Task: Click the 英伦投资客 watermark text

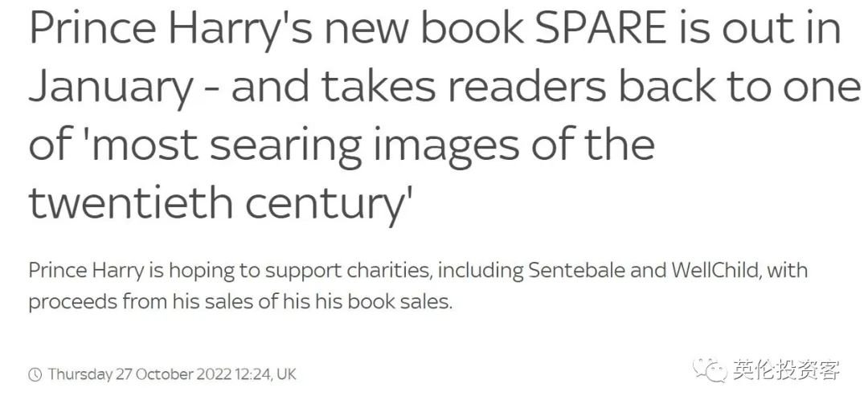Action: pos(786,370)
